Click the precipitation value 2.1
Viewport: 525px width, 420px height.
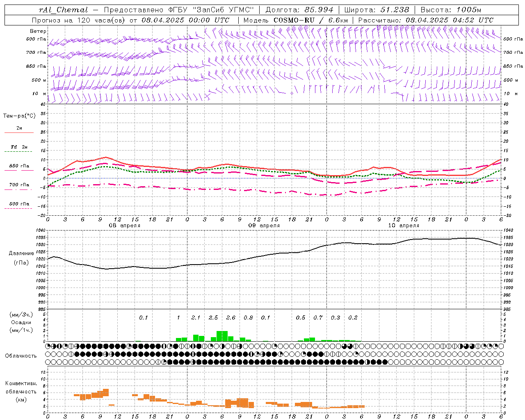point(196,318)
